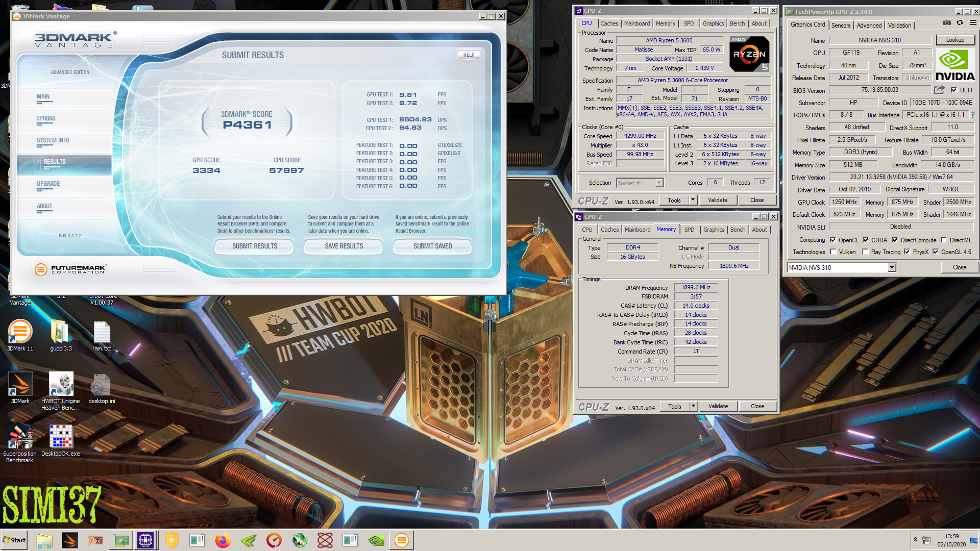
Task: Click the NVIDIA logo in GPU-Z
Action: click(955, 65)
